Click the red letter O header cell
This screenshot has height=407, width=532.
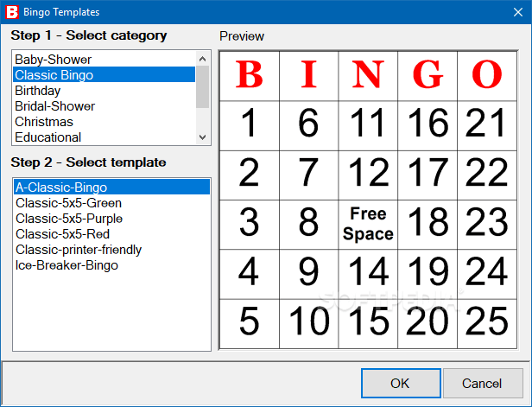(487, 76)
